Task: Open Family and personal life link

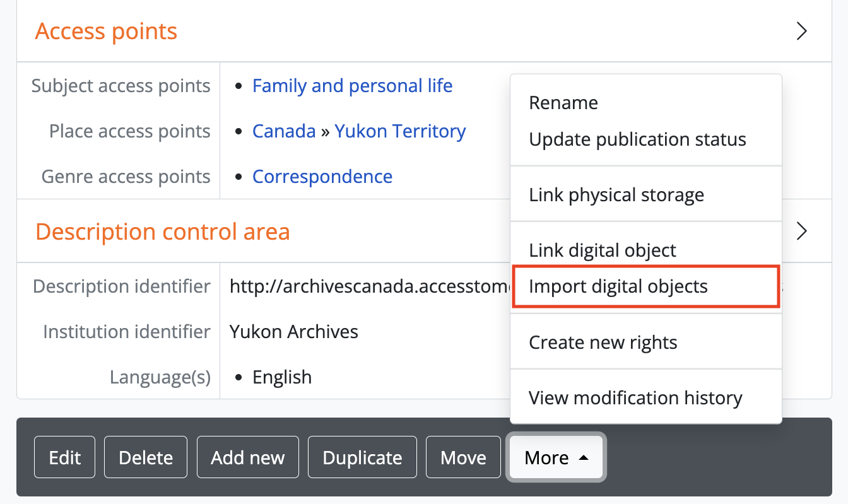Action: tap(352, 86)
